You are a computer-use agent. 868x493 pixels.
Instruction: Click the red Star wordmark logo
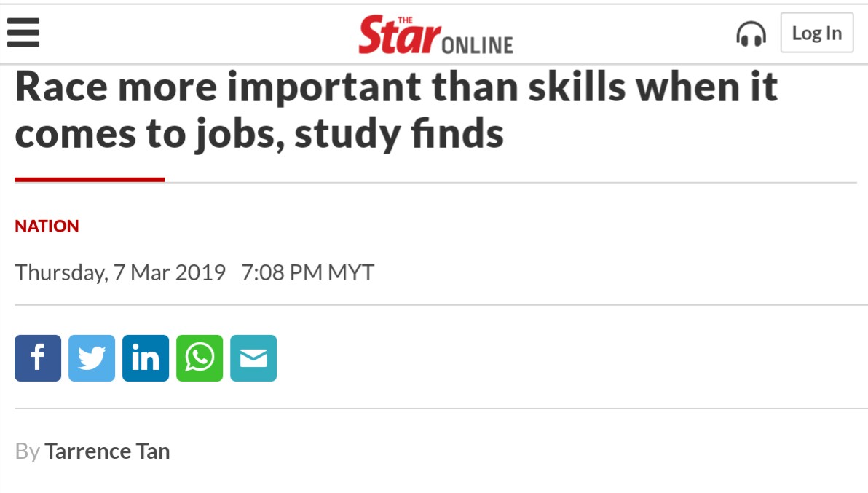[399, 35]
